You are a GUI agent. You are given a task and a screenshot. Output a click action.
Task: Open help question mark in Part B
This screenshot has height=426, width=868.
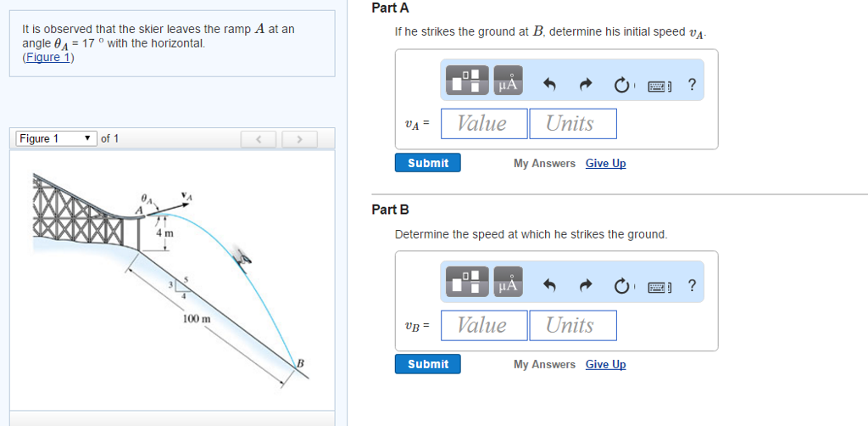coord(691,286)
